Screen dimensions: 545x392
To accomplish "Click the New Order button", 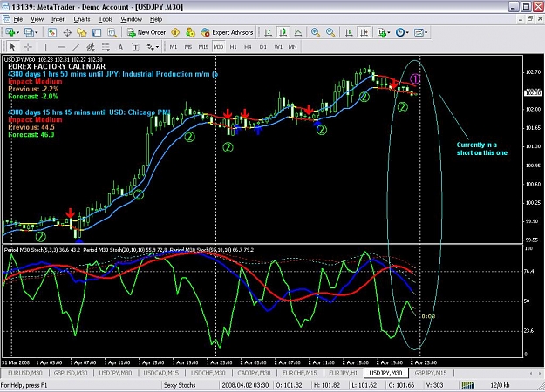I will (146, 32).
